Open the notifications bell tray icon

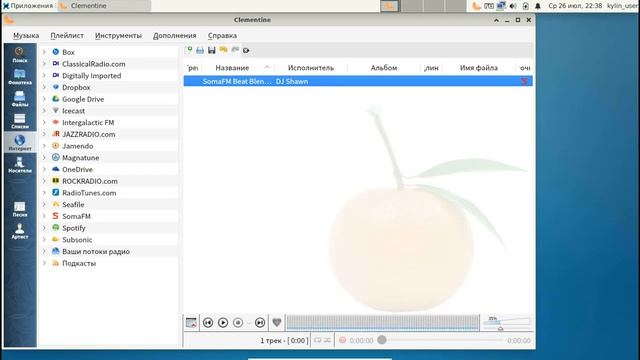click(538, 6)
